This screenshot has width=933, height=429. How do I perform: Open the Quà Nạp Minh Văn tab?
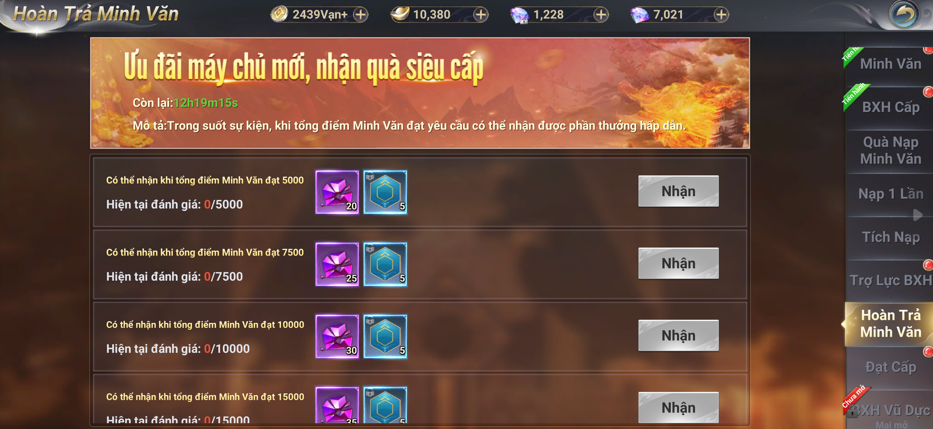point(890,151)
